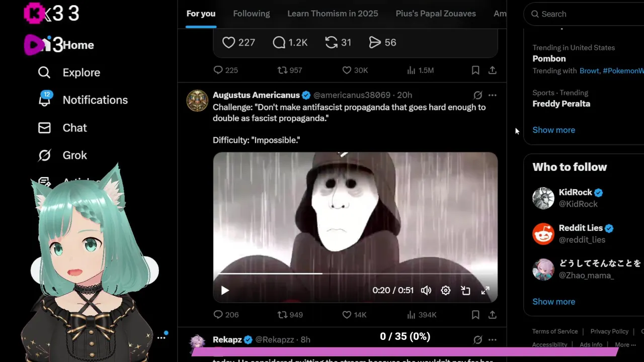Viewport: 644px width, 362px height.
Task: Open Grok from the sidebar
Action: point(62,155)
